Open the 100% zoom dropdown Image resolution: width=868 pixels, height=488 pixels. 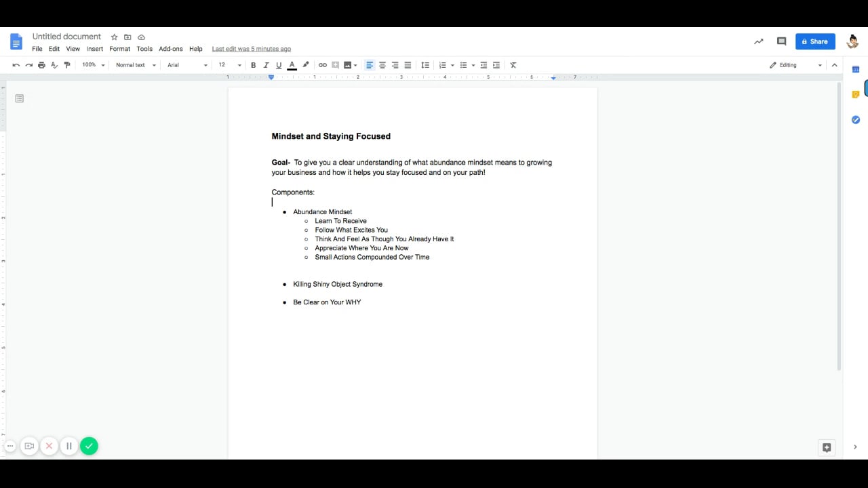point(94,65)
